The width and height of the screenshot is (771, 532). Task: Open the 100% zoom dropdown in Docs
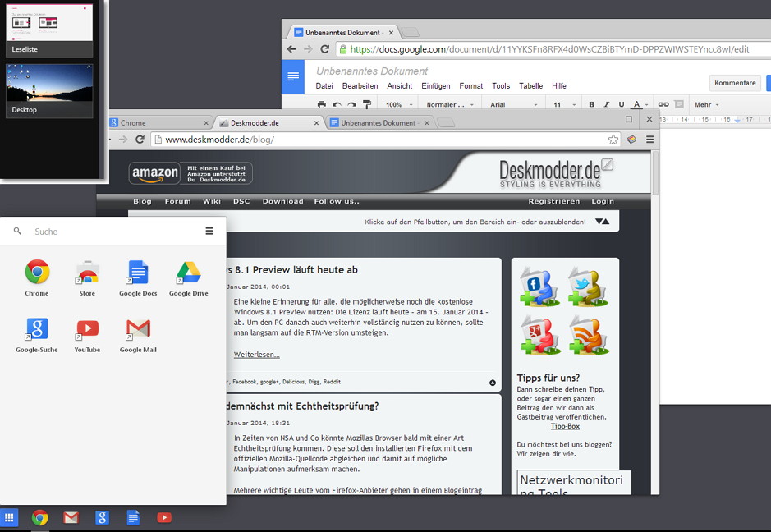tap(399, 104)
